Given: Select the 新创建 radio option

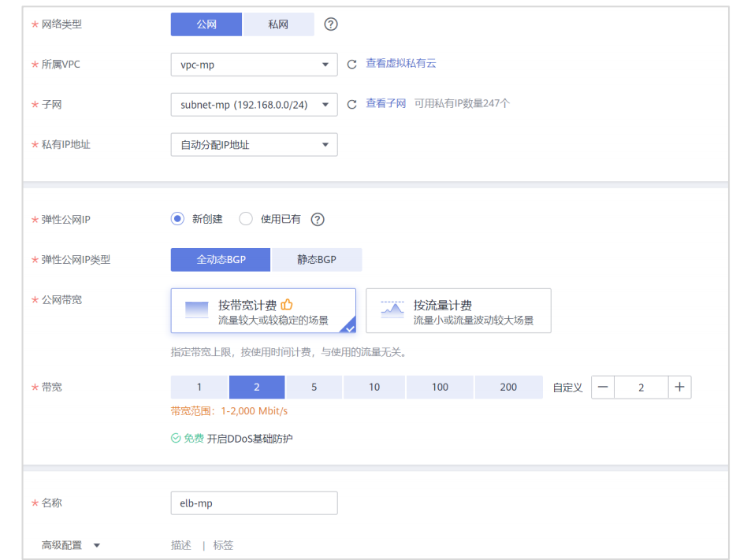Looking at the screenshot, I should coord(177,219).
